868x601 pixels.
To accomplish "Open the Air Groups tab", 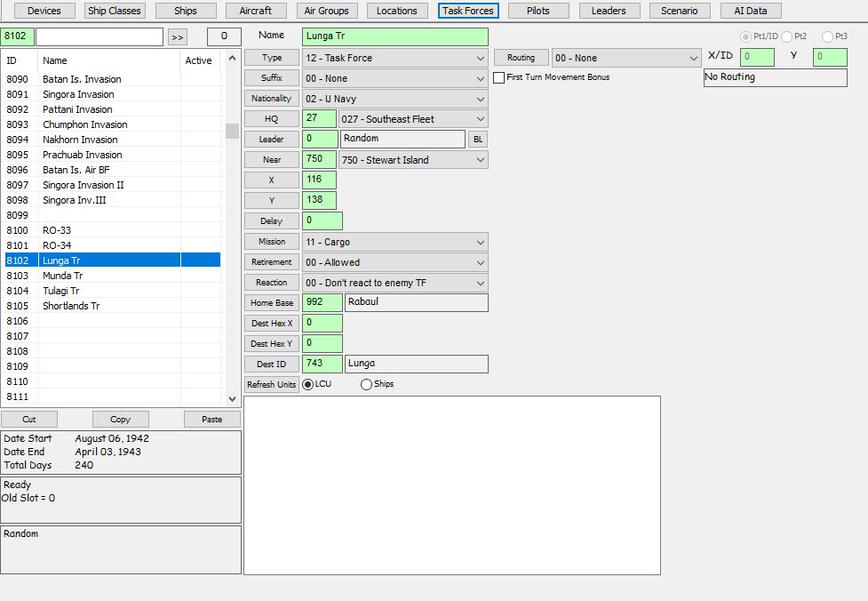I will (x=327, y=11).
